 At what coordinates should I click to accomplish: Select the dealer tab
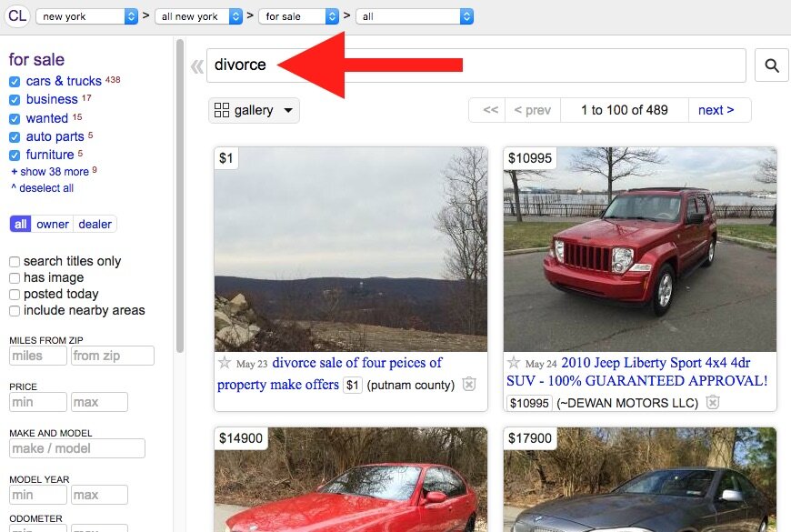pyautogui.click(x=95, y=224)
